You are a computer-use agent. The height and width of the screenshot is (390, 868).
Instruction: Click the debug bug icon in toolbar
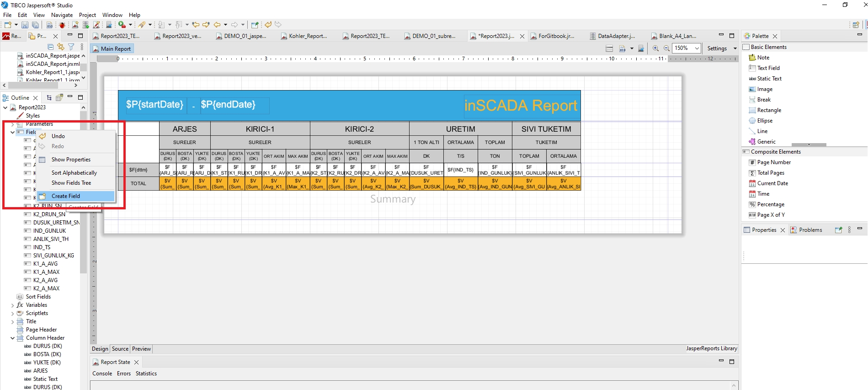[x=62, y=25]
